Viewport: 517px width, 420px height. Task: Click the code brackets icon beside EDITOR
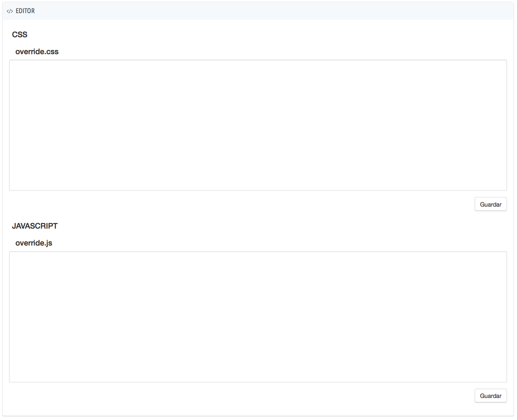pyautogui.click(x=10, y=11)
